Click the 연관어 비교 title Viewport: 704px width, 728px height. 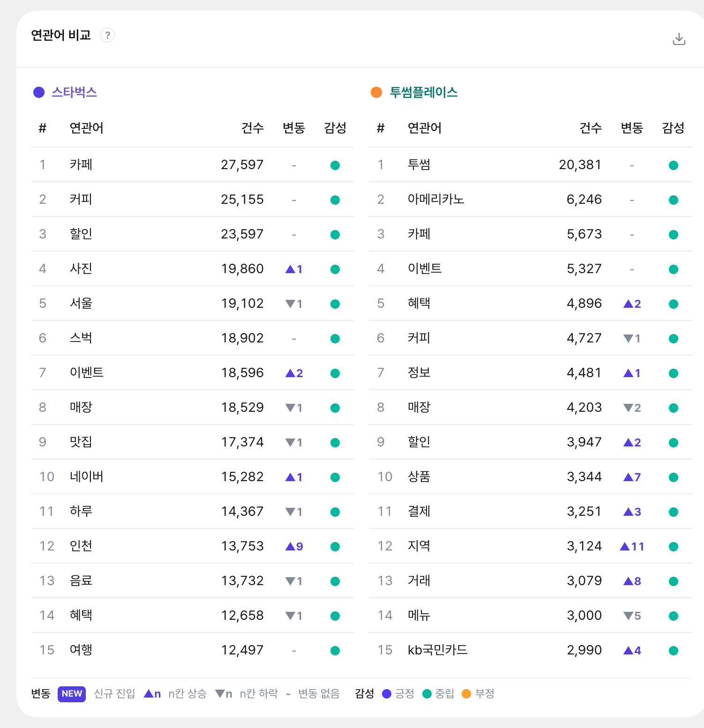coord(61,35)
